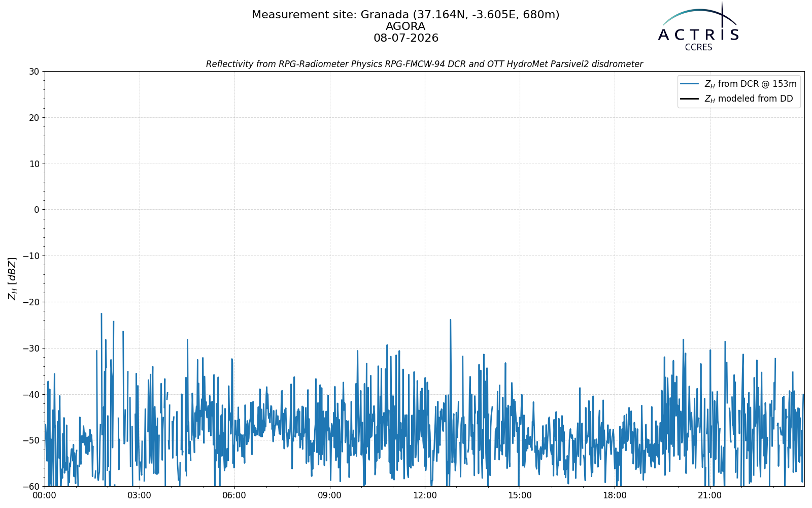The image size is (812, 508).
Task: Click the y-axis tick label 30
Action: pos(34,72)
